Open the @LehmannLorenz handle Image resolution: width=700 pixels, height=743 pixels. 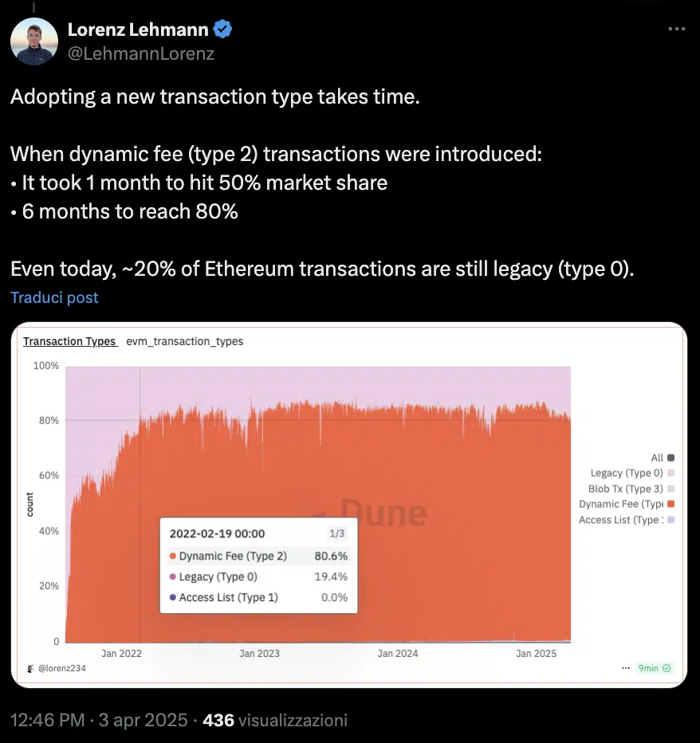(x=141, y=53)
